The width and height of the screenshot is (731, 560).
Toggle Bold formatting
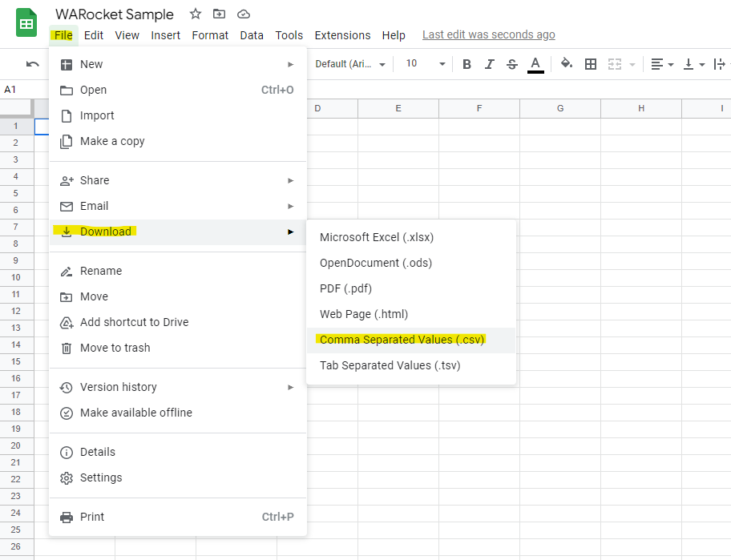click(x=466, y=63)
